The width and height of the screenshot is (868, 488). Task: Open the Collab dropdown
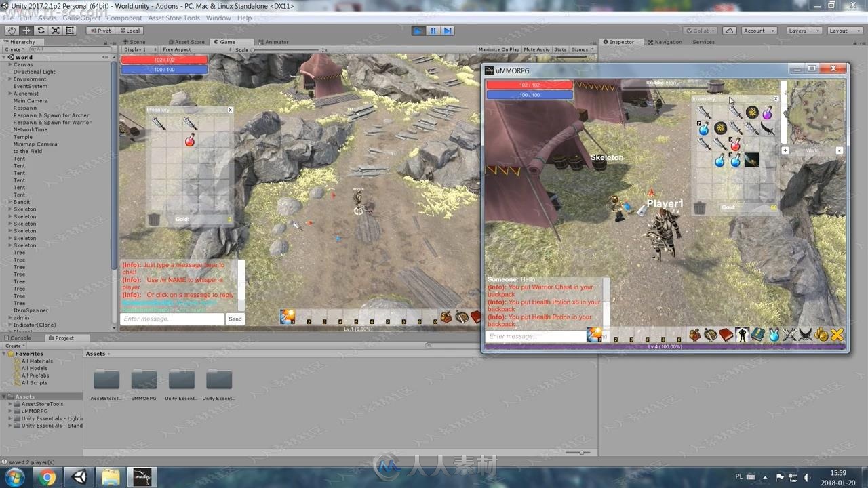tap(701, 30)
